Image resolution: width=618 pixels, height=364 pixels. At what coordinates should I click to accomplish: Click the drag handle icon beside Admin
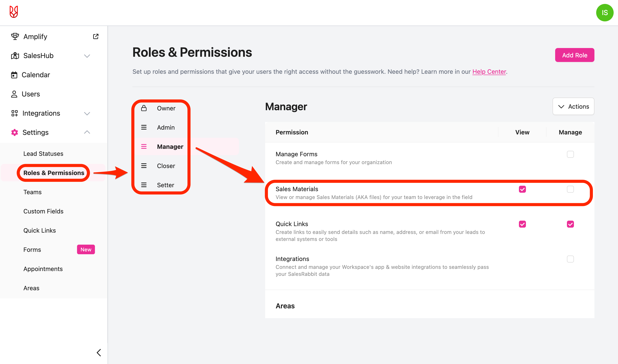click(144, 127)
